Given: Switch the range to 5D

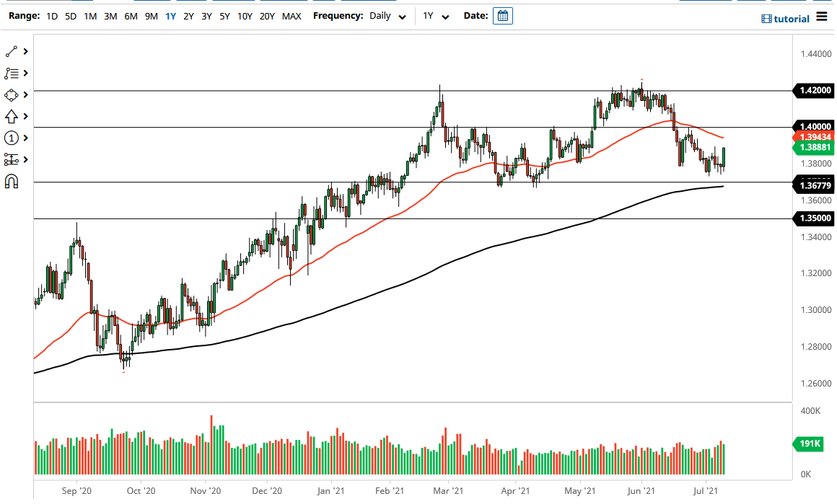Looking at the screenshot, I should [70, 15].
